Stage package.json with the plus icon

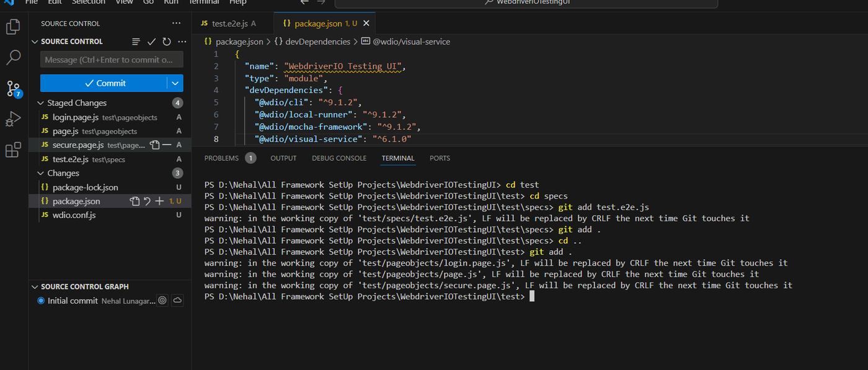[x=159, y=201]
